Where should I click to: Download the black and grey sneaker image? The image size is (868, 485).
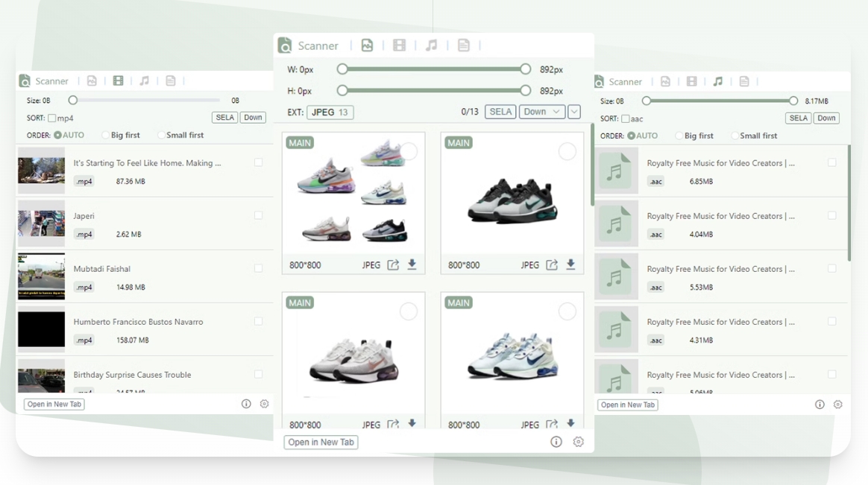pos(570,264)
